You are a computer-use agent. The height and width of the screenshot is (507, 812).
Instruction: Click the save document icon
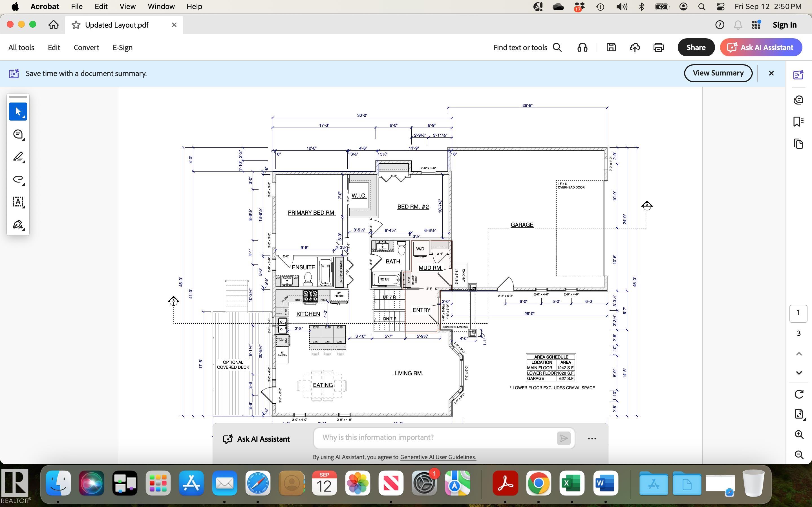click(611, 48)
